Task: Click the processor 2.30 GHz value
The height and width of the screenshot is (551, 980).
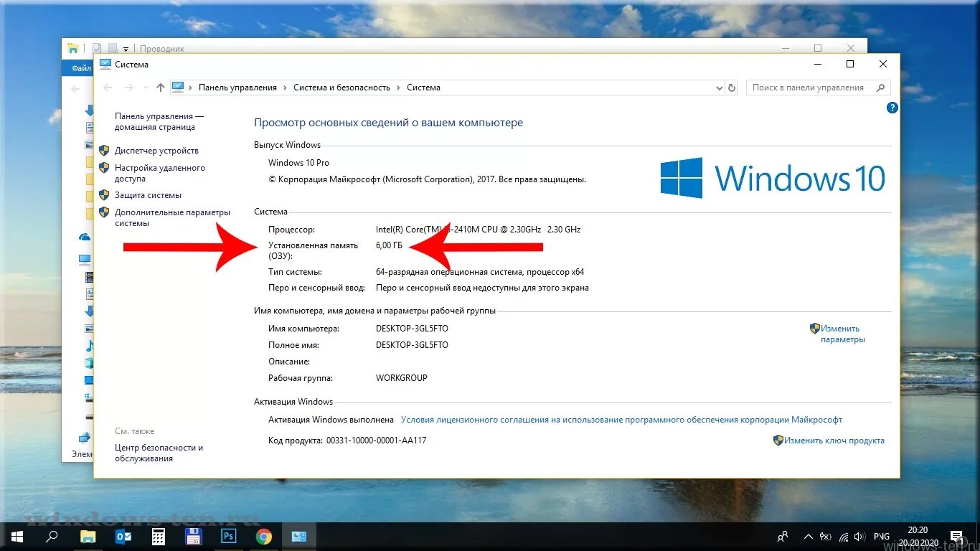Action: [564, 230]
